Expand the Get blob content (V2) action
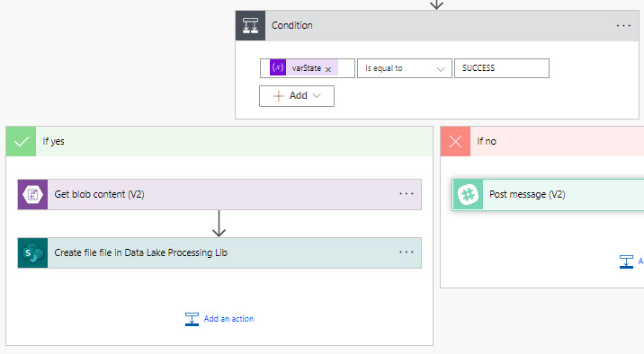 [x=219, y=194]
